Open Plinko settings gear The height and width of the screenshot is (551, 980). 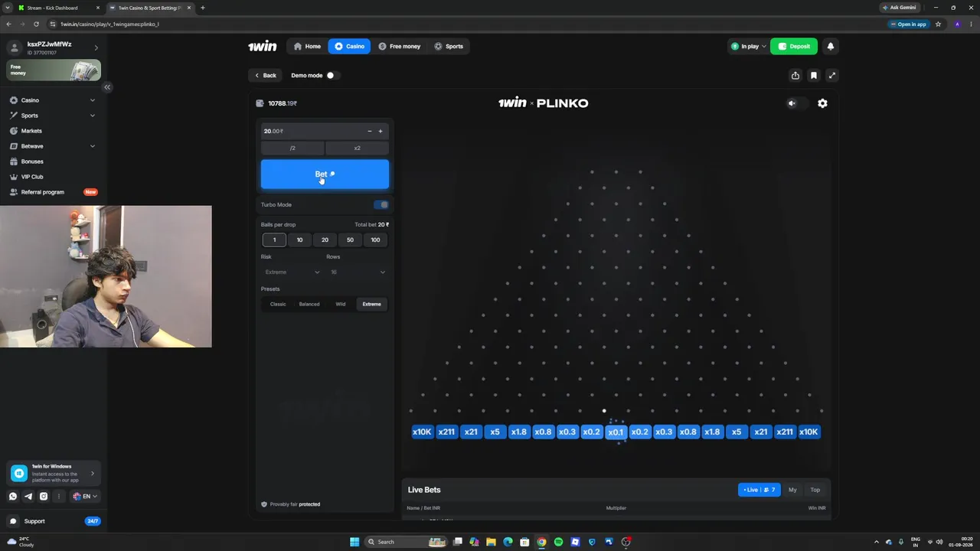[x=822, y=103]
